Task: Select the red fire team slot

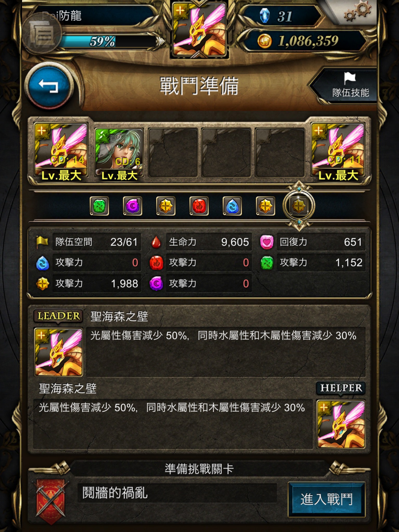Action: point(199,206)
